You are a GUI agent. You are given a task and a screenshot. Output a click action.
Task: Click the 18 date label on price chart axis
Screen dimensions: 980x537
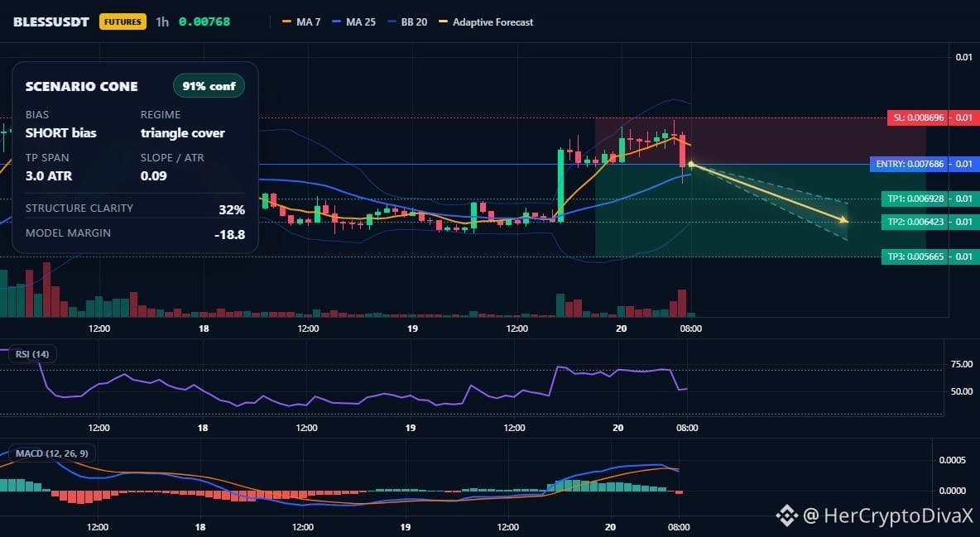coord(204,328)
